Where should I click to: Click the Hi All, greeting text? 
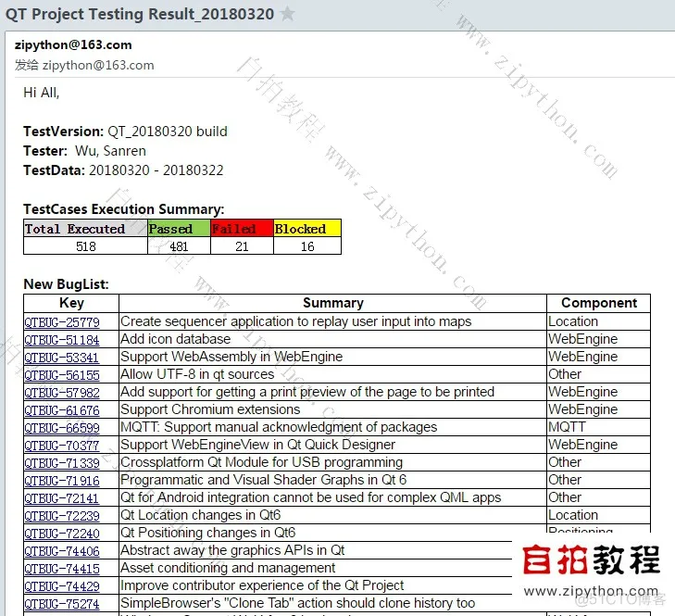pos(42,93)
